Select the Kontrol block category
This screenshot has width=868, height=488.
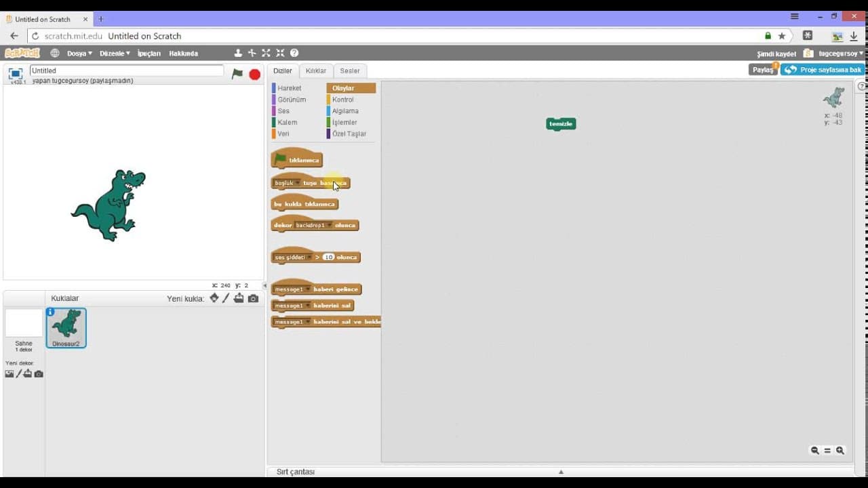click(x=343, y=100)
